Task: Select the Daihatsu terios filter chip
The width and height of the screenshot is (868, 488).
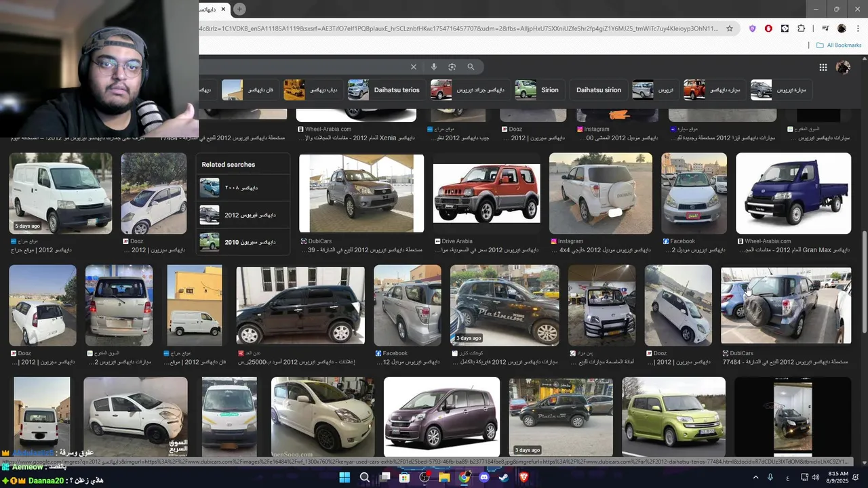Action: coord(386,90)
